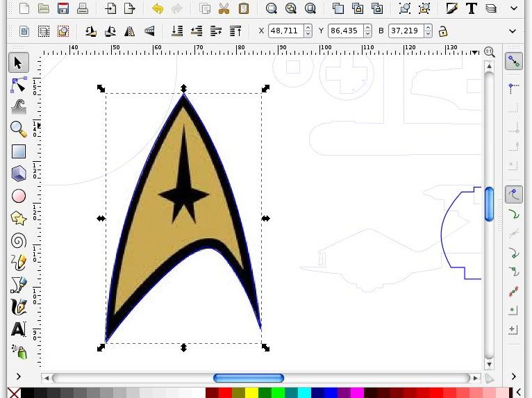Expand hidden tools in the left toolbox
The width and height of the screenshot is (532, 398).
18,376
